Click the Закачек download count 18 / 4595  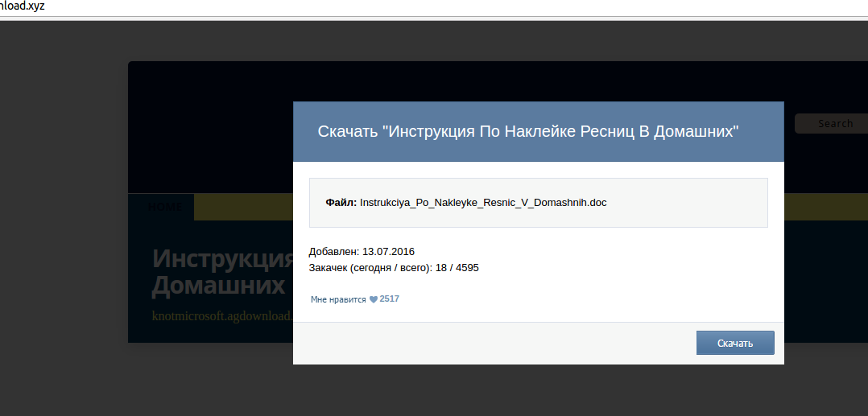457,268
